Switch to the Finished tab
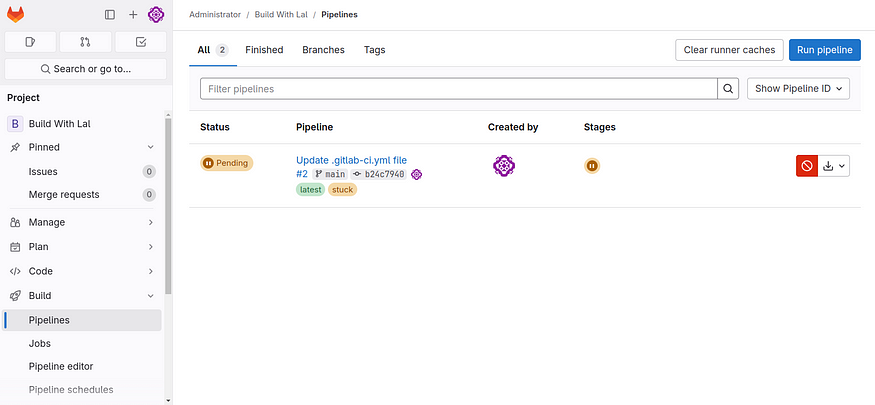The width and height of the screenshot is (875, 405). (x=265, y=50)
